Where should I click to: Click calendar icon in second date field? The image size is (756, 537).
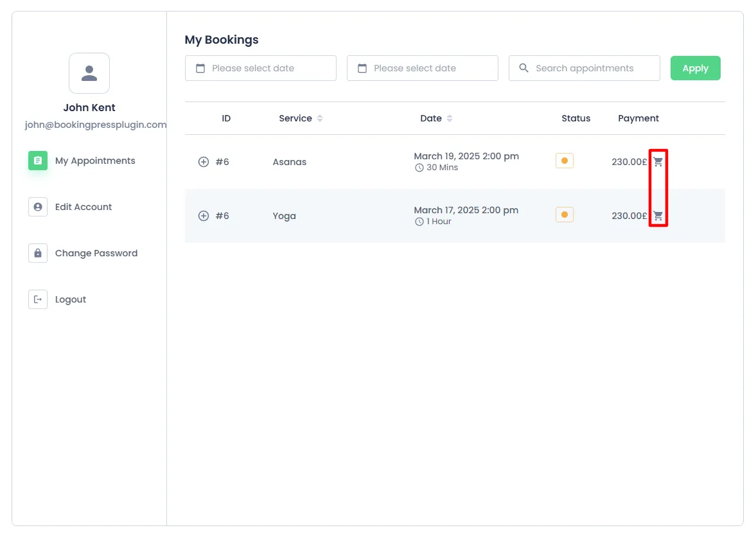pyautogui.click(x=362, y=68)
